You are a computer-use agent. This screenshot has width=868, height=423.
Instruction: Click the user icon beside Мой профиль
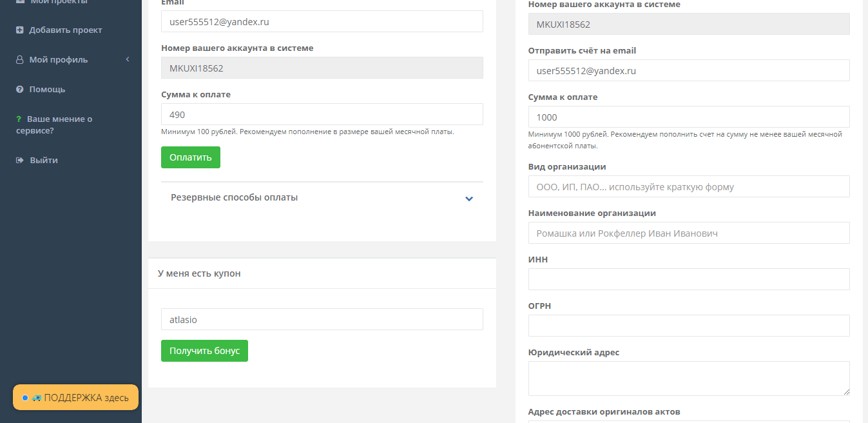tap(20, 60)
